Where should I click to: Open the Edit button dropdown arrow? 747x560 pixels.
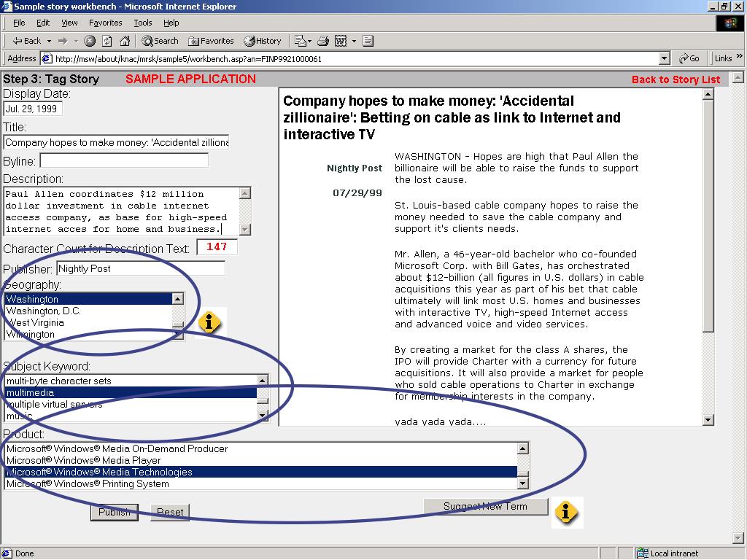pyautogui.click(x=354, y=42)
